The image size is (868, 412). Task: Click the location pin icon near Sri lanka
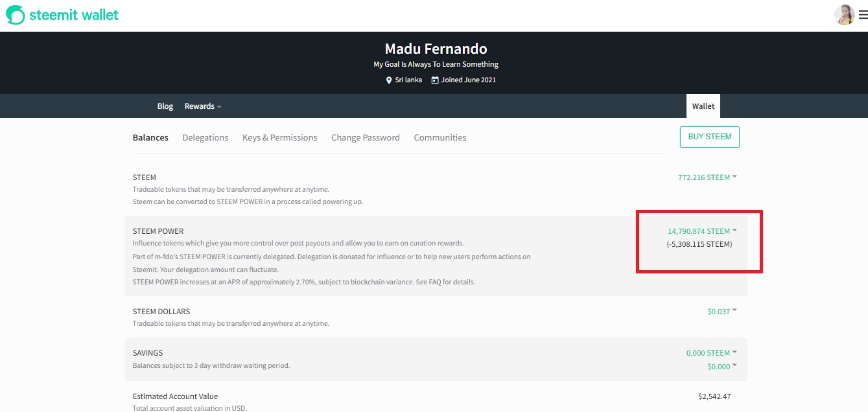[x=389, y=80]
